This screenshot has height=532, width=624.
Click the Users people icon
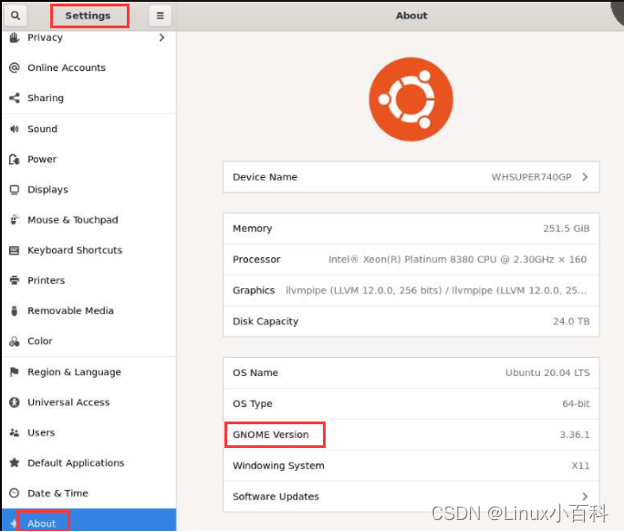click(14, 433)
